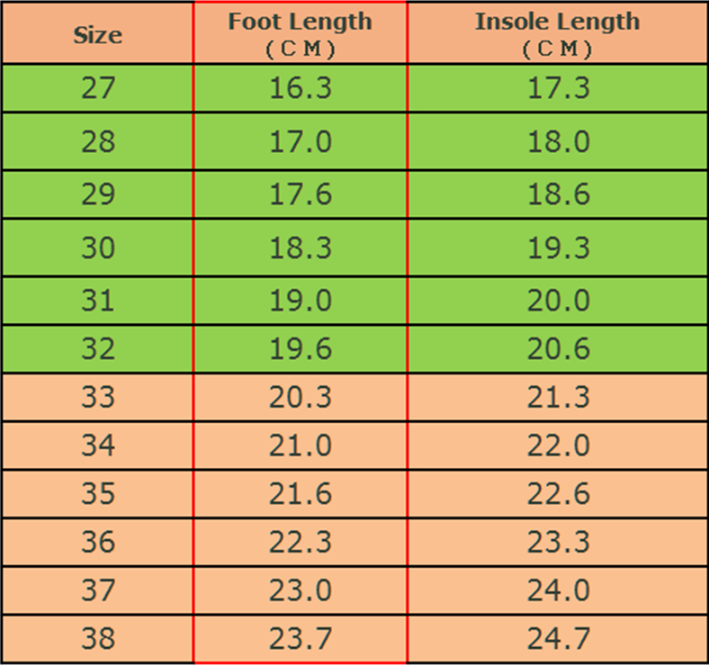
Task: Click the size 34 row label
Action: [97, 446]
